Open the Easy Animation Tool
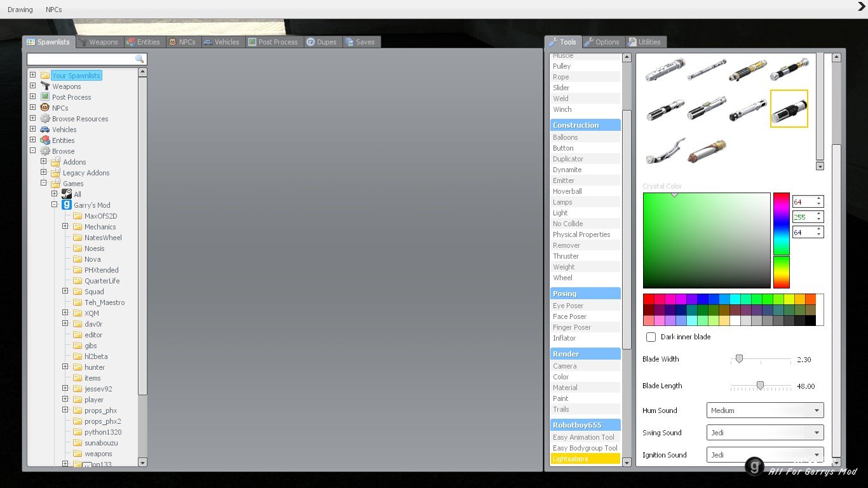Viewport: 868px width, 488px height. [x=585, y=437]
